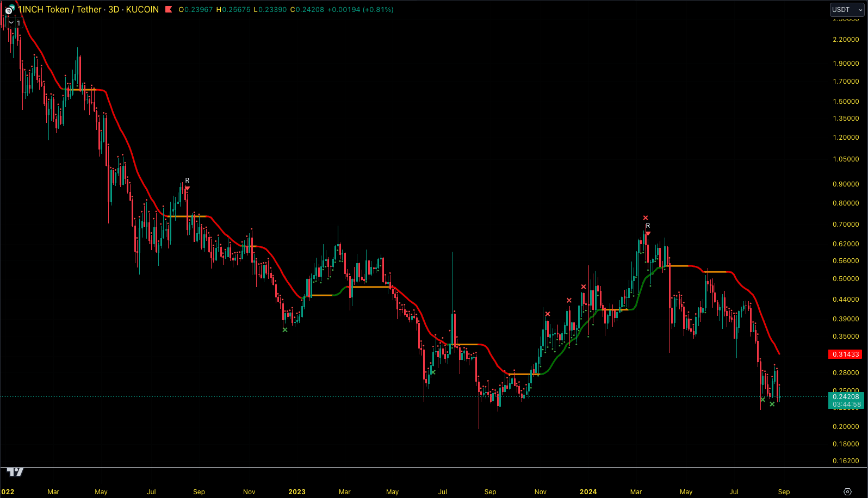Click the high value H0.25675
The height and width of the screenshot is (498, 868).
233,9
